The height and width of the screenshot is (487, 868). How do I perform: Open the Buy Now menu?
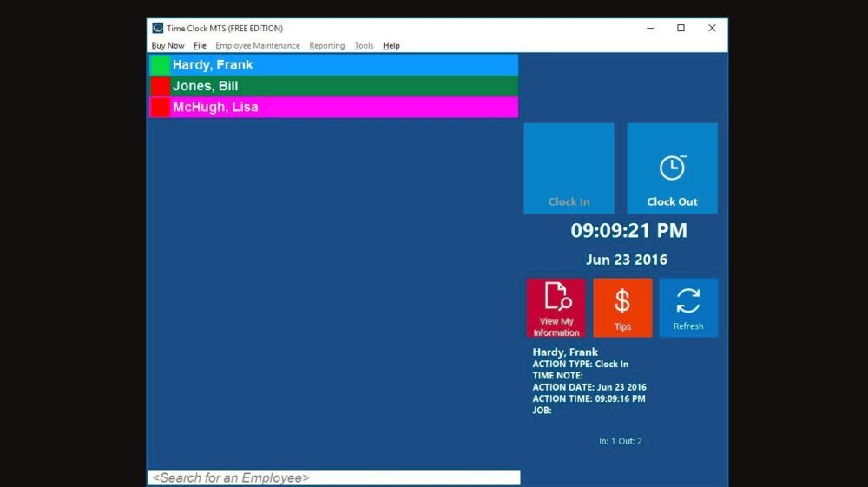tap(168, 46)
